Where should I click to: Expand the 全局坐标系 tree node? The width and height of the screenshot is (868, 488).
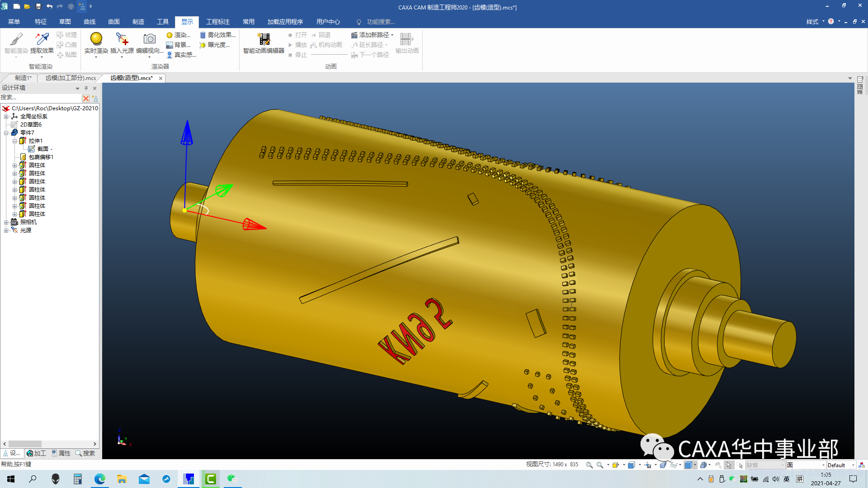[x=6, y=117]
